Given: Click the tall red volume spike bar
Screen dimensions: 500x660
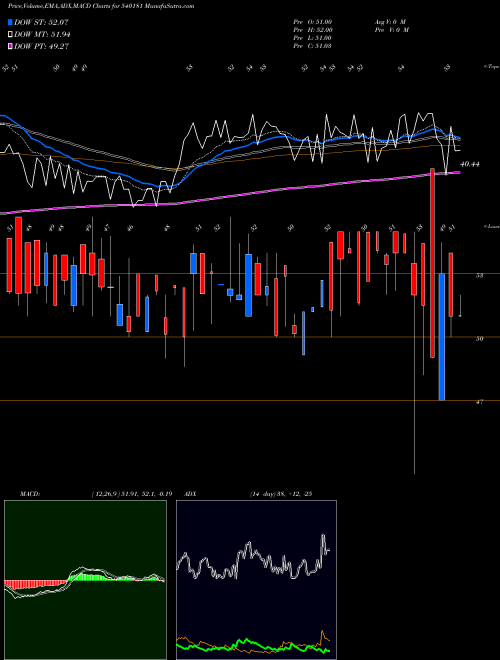Looking at the screenshot, I should [432, 263].
